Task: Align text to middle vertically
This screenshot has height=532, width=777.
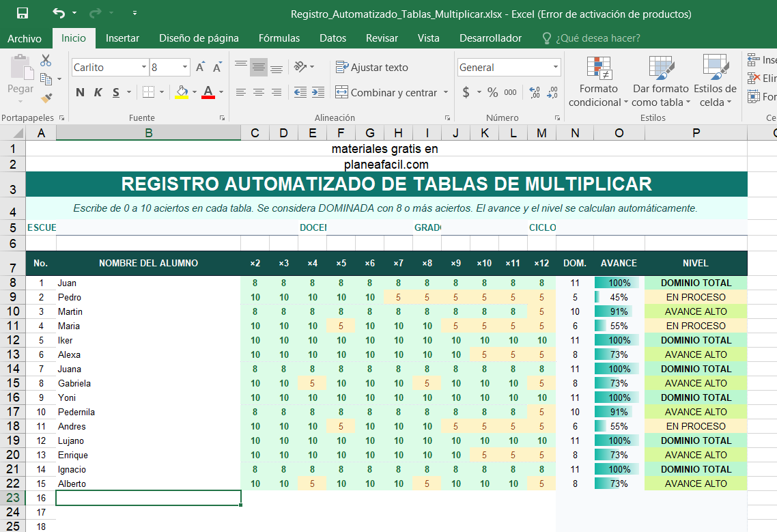Action: (x=259, y=66)
